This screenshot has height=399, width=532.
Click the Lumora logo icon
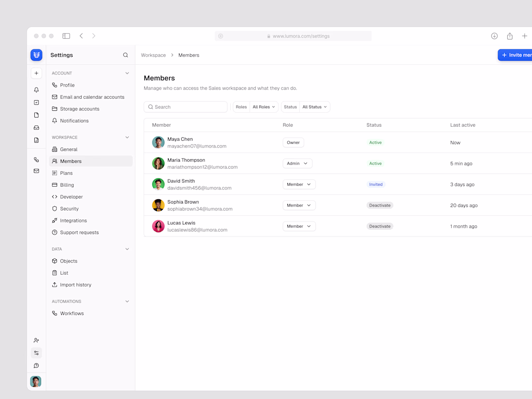36,55
